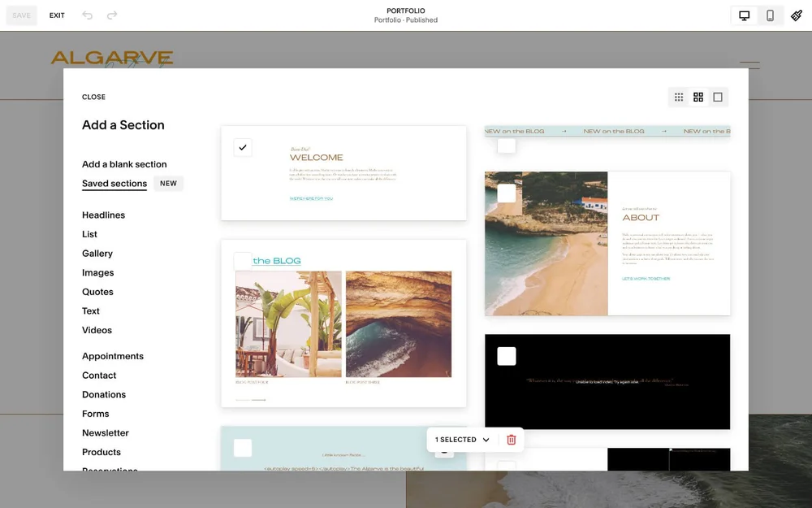The height and width of the screenshot is (508, 812).
Task: Open the Text category
Action: click(x=91, y=311)
